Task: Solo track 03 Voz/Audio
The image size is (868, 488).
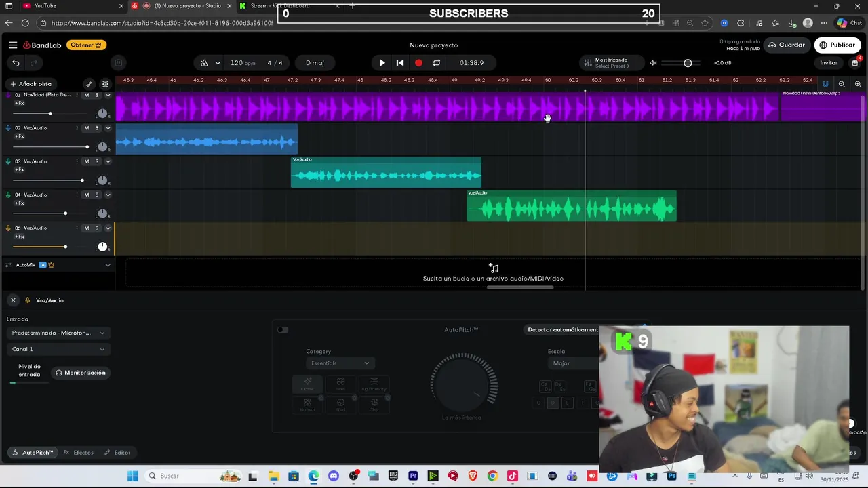Action: coord(96,161)
